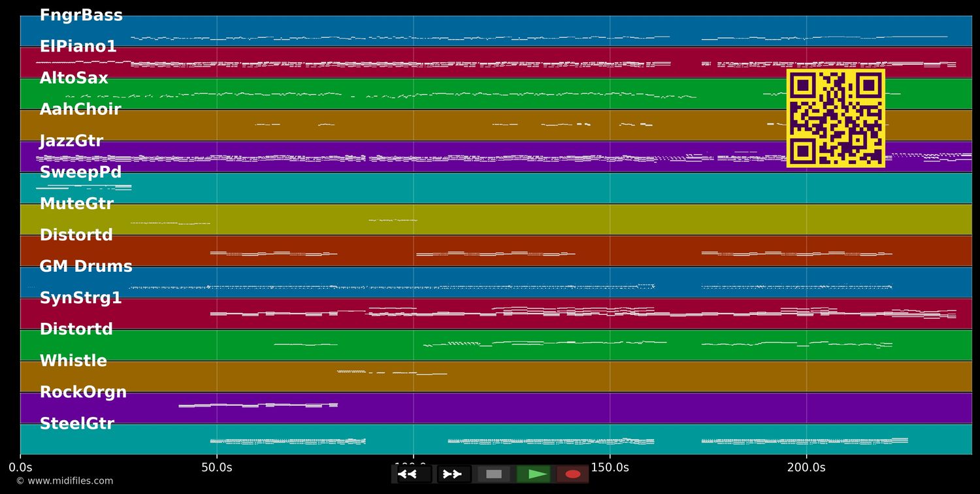980x494 pixels.
Task: Select the Whistle track label
Action: click(73, 361)
